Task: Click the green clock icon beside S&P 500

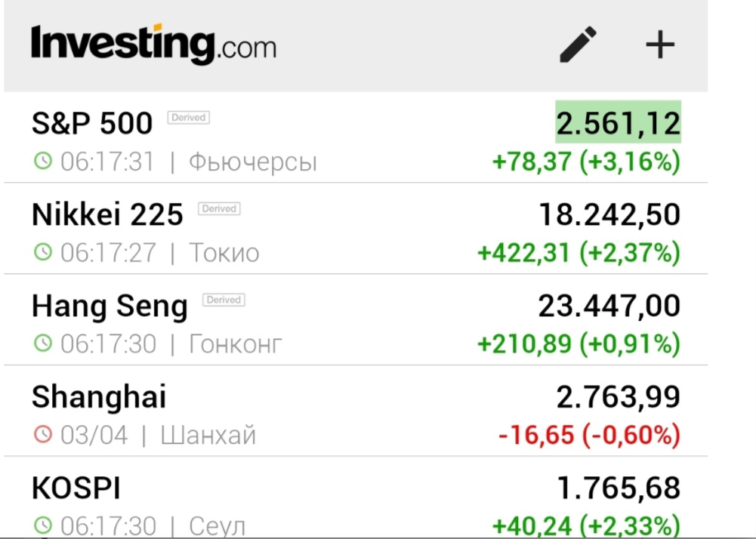Action: (x=43, y=161)
